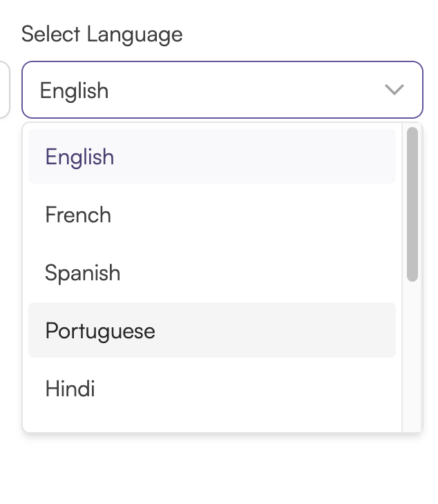Select French from the language list
Viewport: 438px width, 504px height.
coord(212,215)
